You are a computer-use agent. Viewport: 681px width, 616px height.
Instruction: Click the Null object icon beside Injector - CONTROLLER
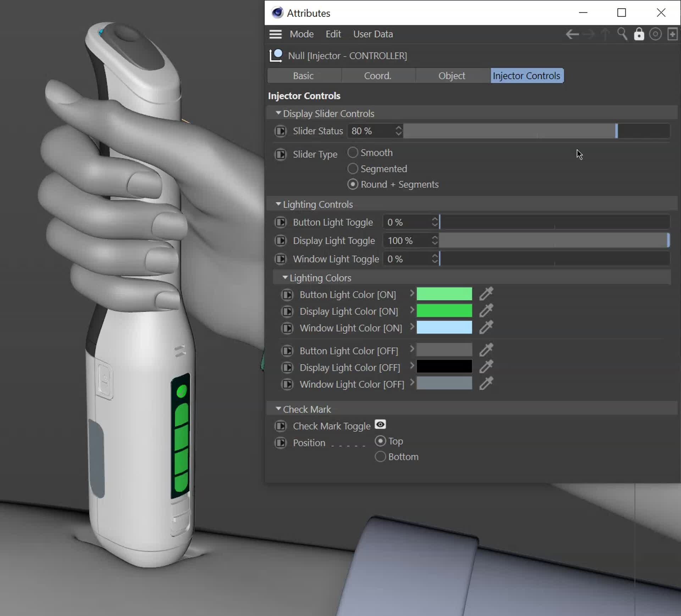click(x=276, y=55)
